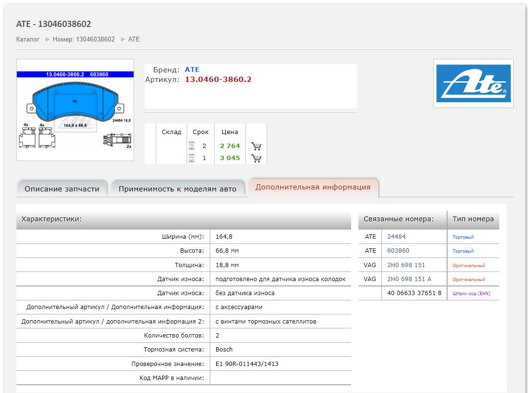The height and width of the screenshot is (393, 532).
Task: Click the Код MAPP в наличии label
Action: click(x=172, y=378)
